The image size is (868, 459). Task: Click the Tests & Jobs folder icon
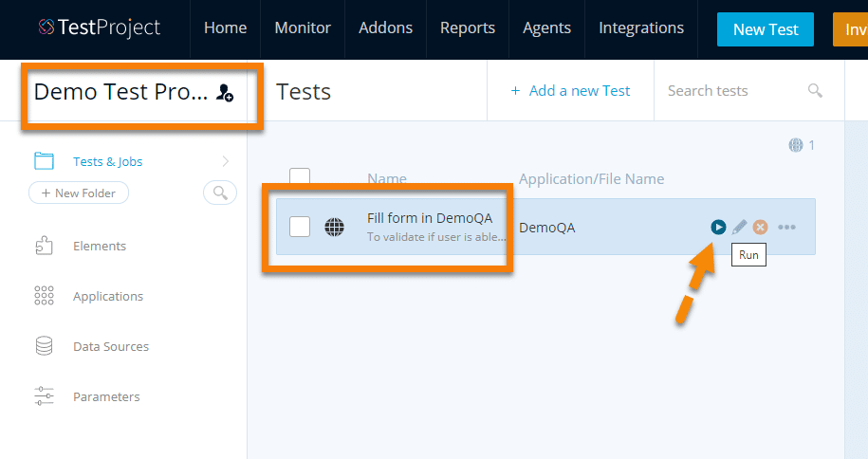coord(44,161)
